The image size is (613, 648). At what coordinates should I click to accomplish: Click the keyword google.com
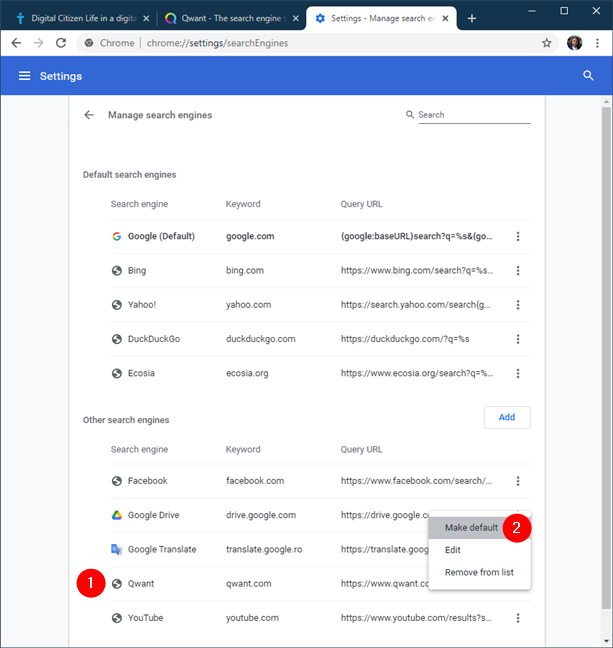point(250,236)
